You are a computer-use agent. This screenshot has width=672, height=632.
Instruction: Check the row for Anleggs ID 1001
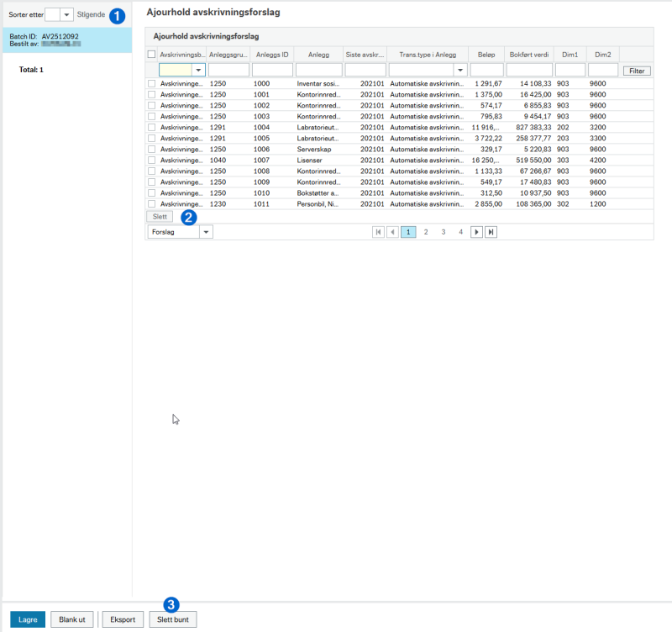click(151, 94)
